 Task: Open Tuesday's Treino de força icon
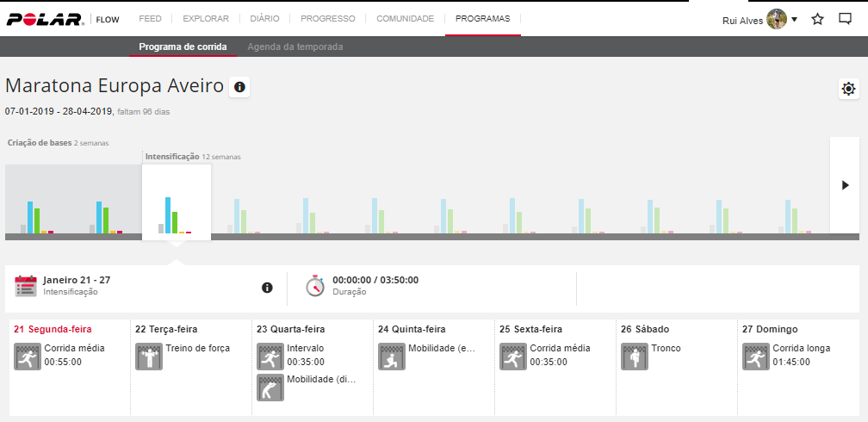(x=149, y=357)
